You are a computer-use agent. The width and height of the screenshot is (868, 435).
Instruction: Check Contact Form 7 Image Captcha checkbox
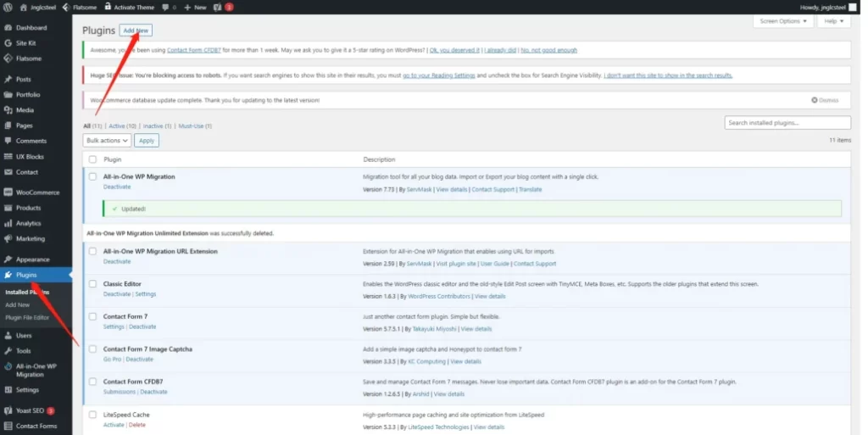[x=92, y=349]
